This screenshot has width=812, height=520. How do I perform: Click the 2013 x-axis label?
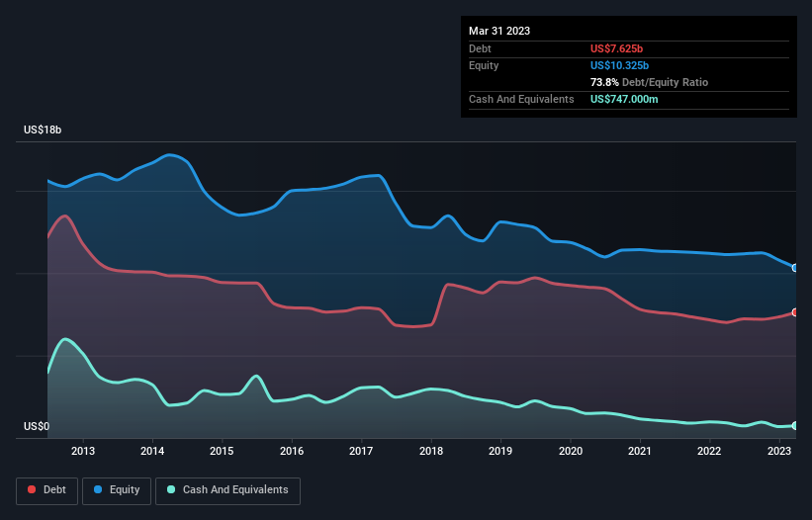[83, 451]
